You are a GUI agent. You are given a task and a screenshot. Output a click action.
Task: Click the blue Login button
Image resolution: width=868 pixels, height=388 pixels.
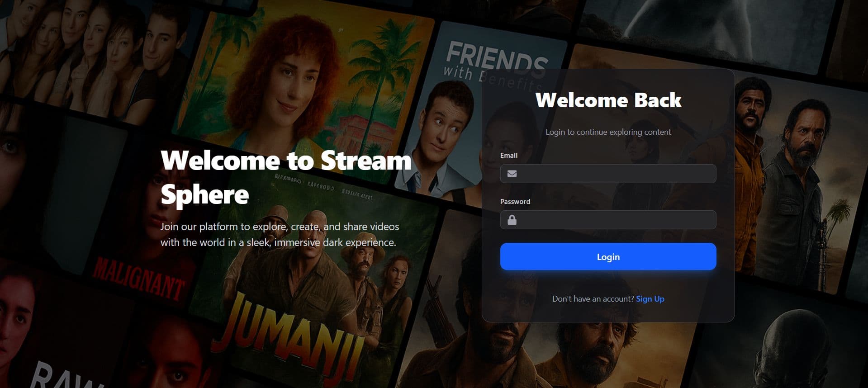point(608,256)
